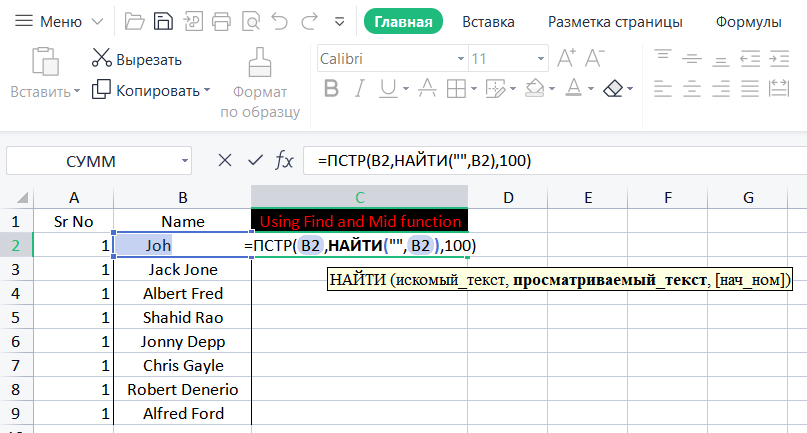Justify the text

point(750,89)
